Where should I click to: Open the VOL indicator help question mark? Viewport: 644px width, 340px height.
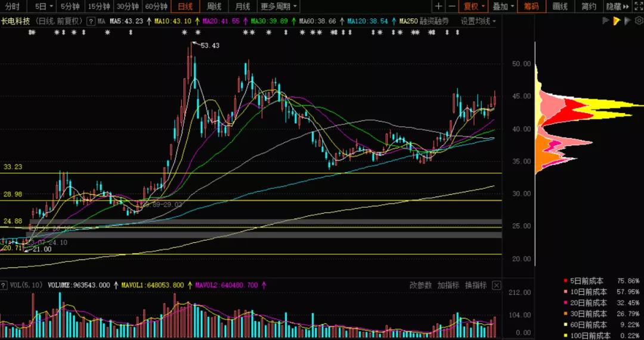(x=4, y=285)
